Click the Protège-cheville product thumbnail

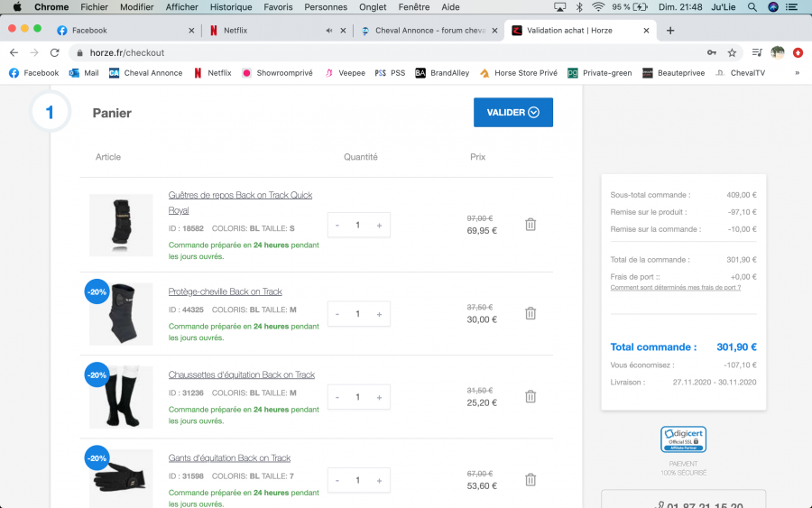[121, 314]
